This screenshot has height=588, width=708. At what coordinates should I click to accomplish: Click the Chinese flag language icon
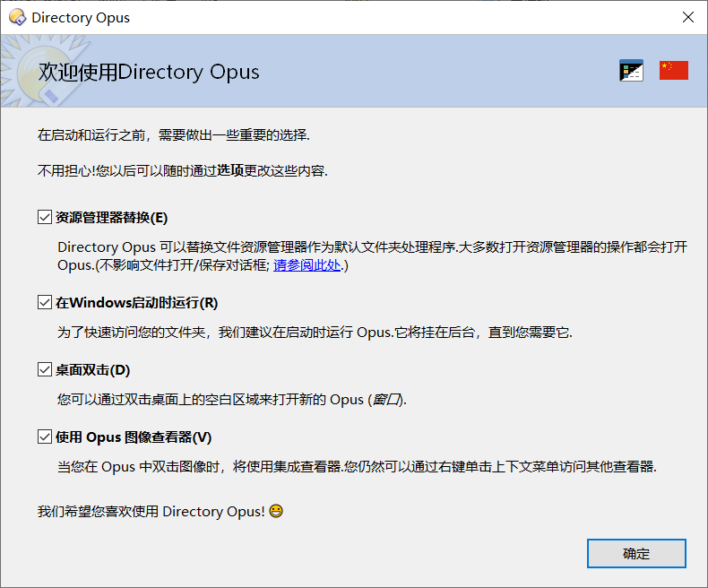click(674, 71)
